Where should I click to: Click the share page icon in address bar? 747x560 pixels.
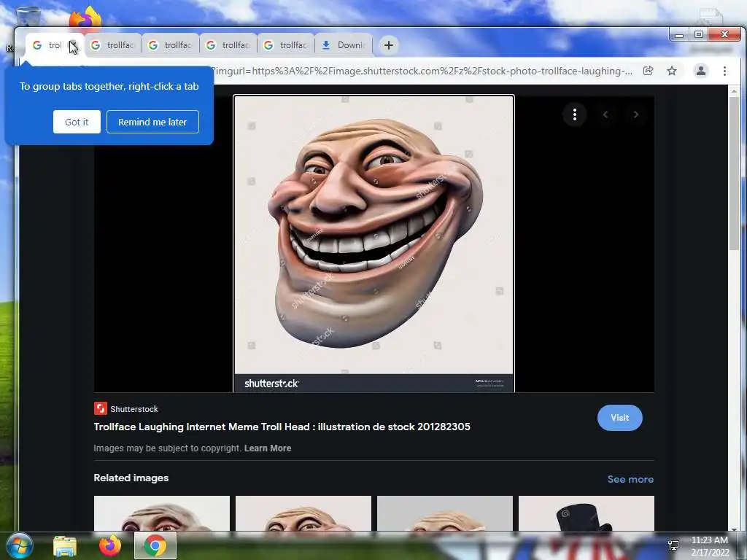pos(648,71)
